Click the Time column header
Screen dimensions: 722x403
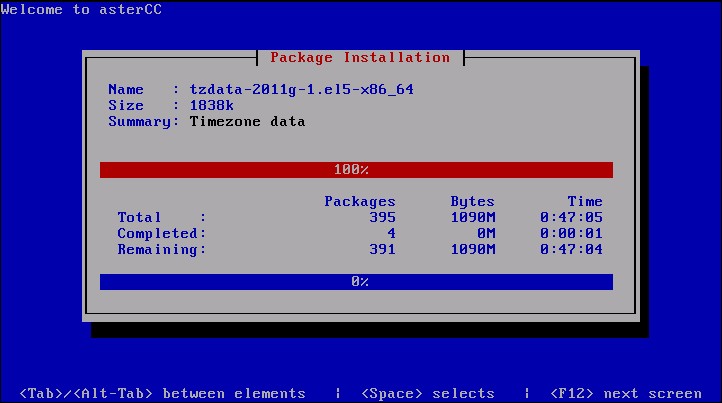tap(585, 201)
